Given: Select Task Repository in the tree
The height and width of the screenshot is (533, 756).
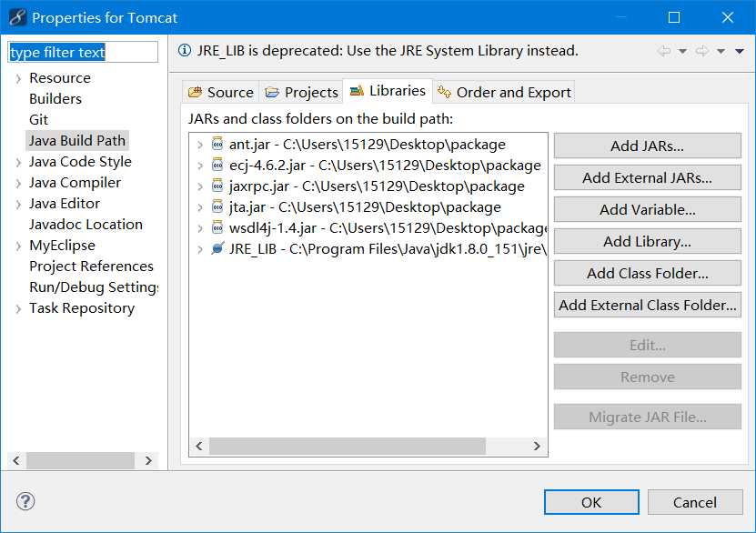Looking at the screenshot, I should click(x=82, y=308).
